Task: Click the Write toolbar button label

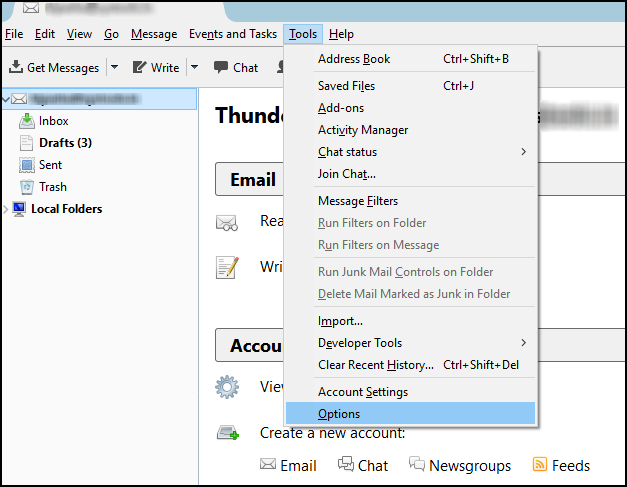Action: point(165,68)
